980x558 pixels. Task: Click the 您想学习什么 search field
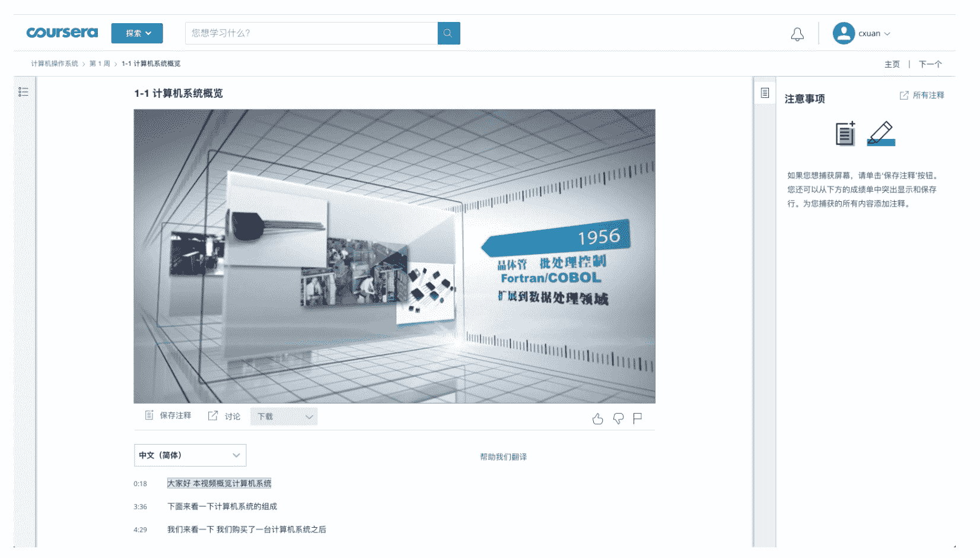pyautogui.click(x=311, y=33)
